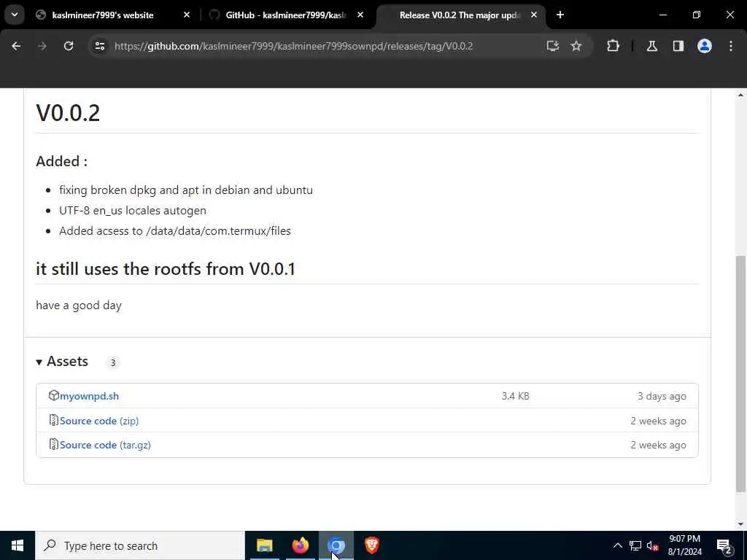Screen dimensions: 747x560
Task: Click the package icon beside myownpd.sh
Action: [54, 395]
